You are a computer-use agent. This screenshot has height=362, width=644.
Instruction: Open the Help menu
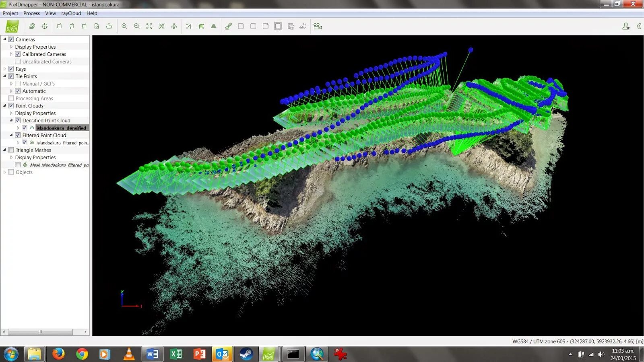pos(92,13)
